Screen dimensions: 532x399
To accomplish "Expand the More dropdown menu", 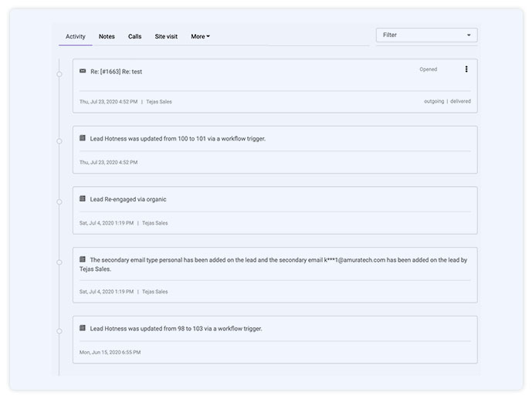I will [x=200, y=36].
